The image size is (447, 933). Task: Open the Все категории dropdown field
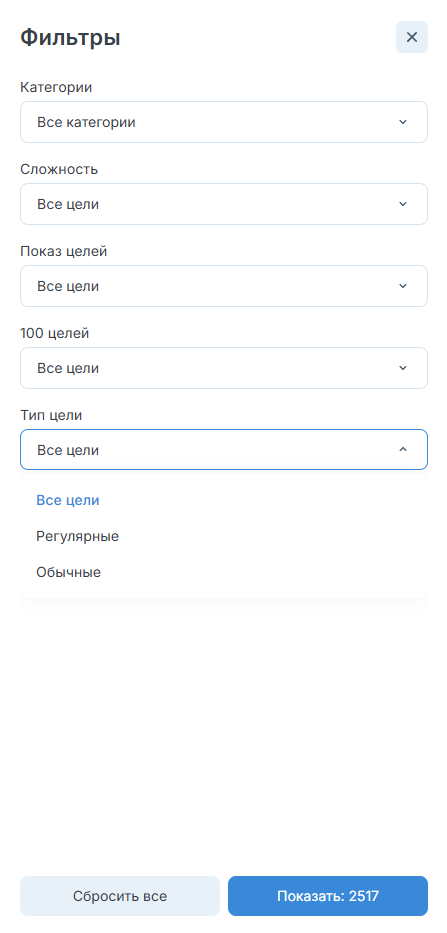[224, 122]
